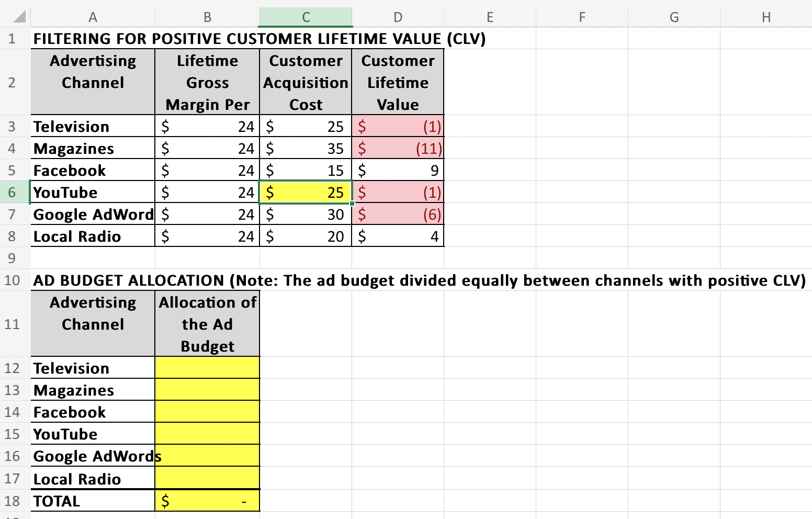Select the Google AdWord cell in row 7

(x=93, y=215)
